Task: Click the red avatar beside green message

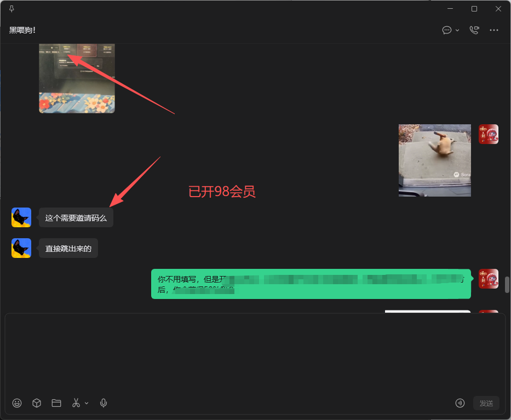Action: (x=488, y=279)
